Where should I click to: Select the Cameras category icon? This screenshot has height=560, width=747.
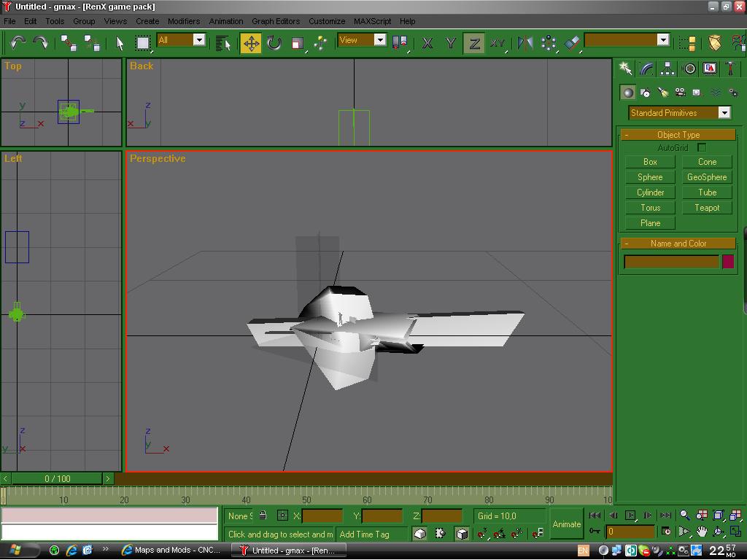click(680, 93)
